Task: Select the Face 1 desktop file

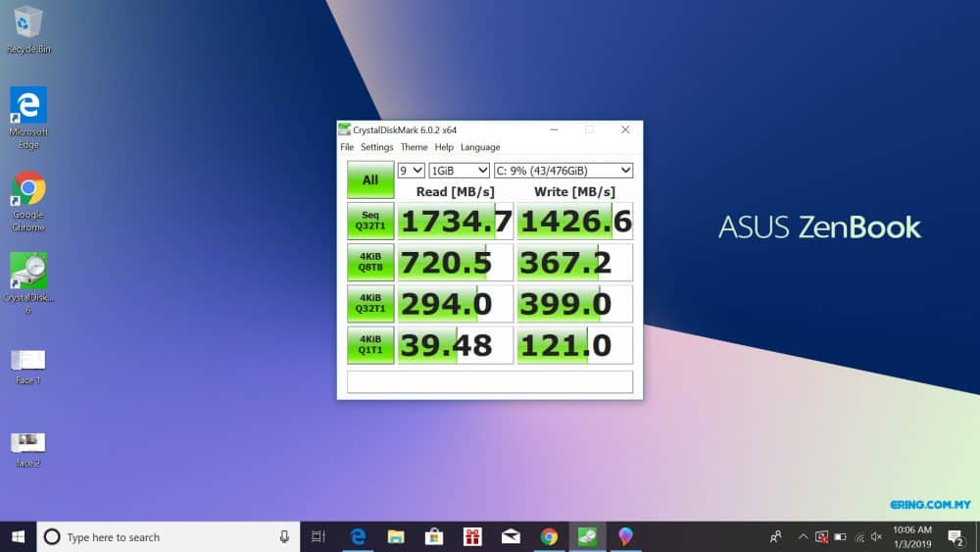Action: [x=28, y=367]
